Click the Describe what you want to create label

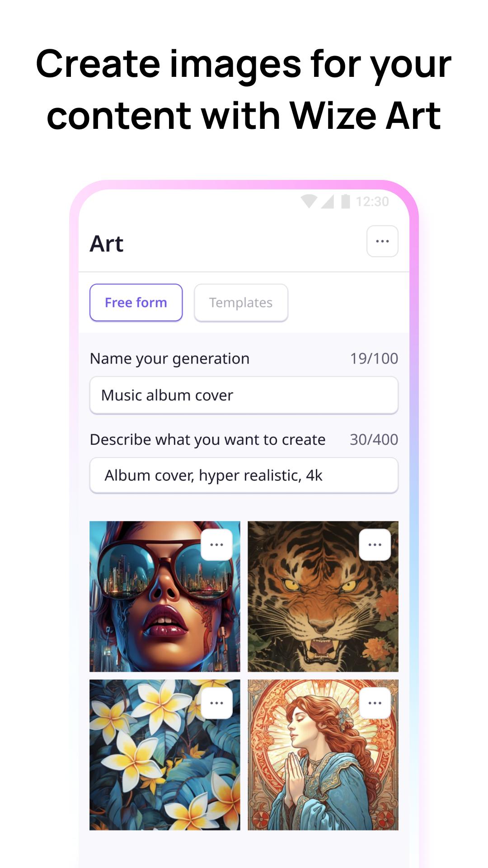click(208, 439)
